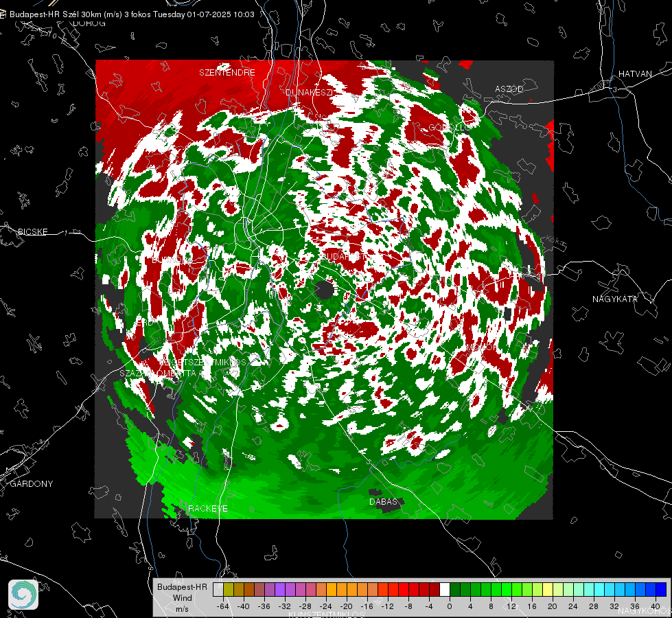Click the SZIGETSZENTMIKLOS map label
This screenshot has width=672, height=618.
[202, 362]
